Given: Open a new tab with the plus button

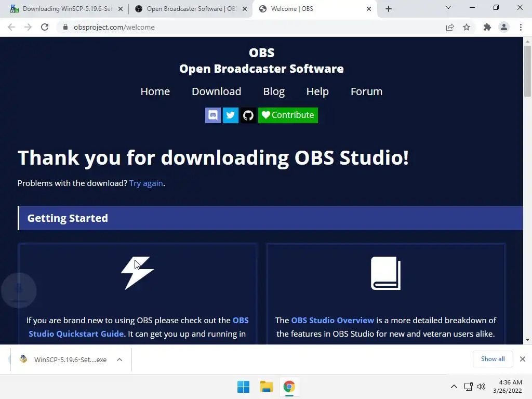Looking at the screenshot, I should pyautogui.click(x=389, y=9).
